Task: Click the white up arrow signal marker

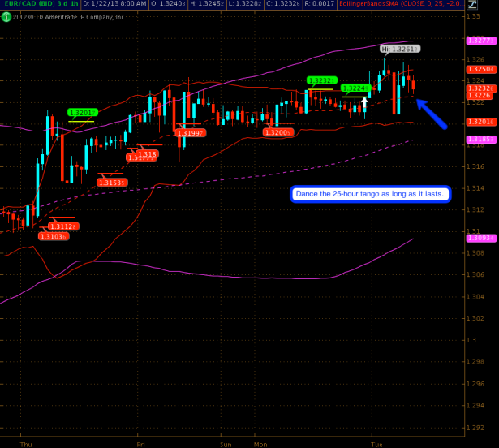Action: [x=364, y=104]
